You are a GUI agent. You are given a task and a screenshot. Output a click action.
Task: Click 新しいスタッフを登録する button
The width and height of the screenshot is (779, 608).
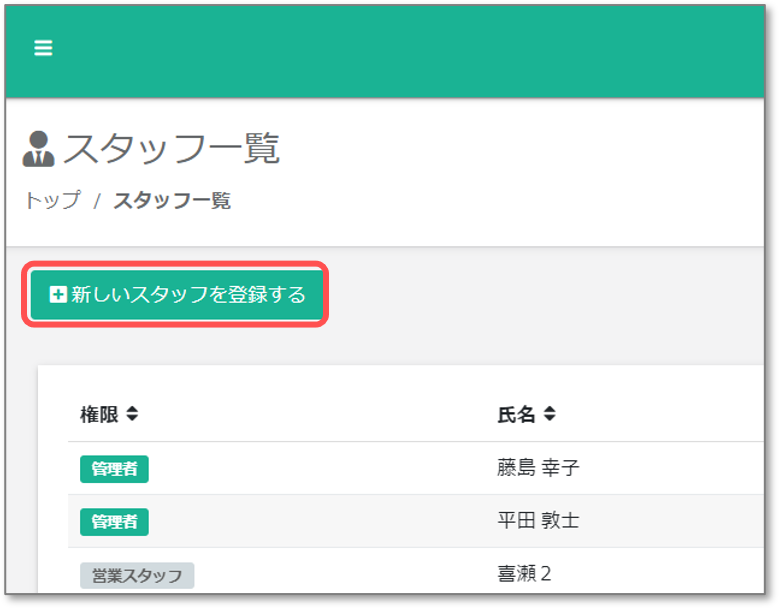[176, 294]
